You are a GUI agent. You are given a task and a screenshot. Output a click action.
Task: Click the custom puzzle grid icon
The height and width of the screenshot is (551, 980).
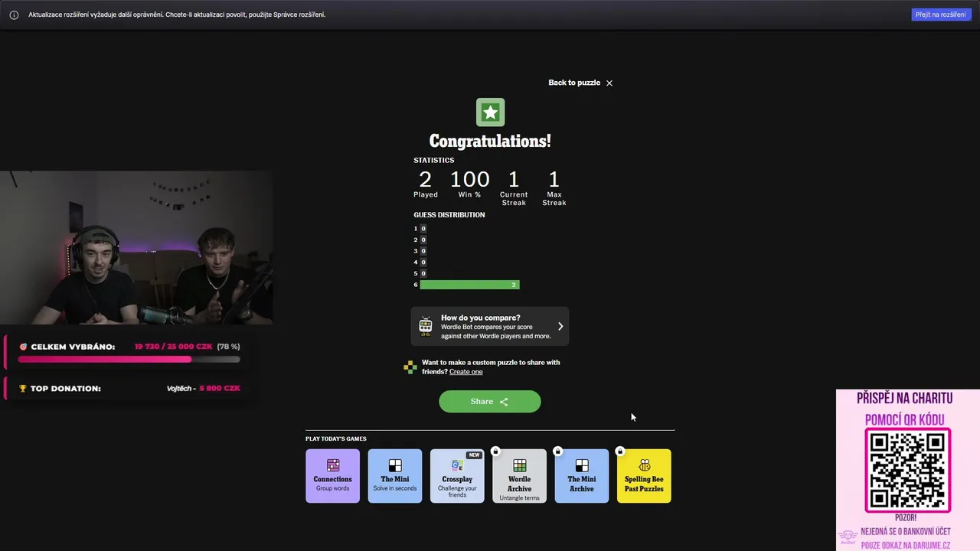point(410,367)
